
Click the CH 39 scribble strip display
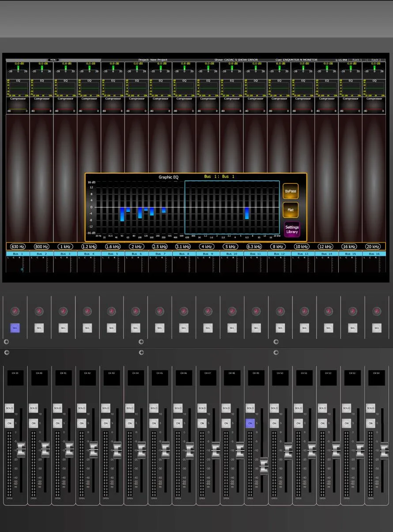(x=15, y=377)
